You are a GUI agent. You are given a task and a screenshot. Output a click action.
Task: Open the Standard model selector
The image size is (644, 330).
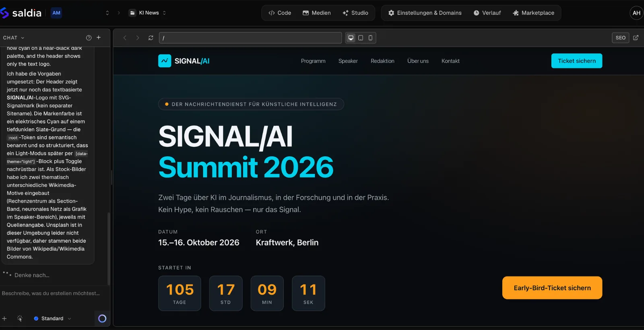click(x=52, y=318)
